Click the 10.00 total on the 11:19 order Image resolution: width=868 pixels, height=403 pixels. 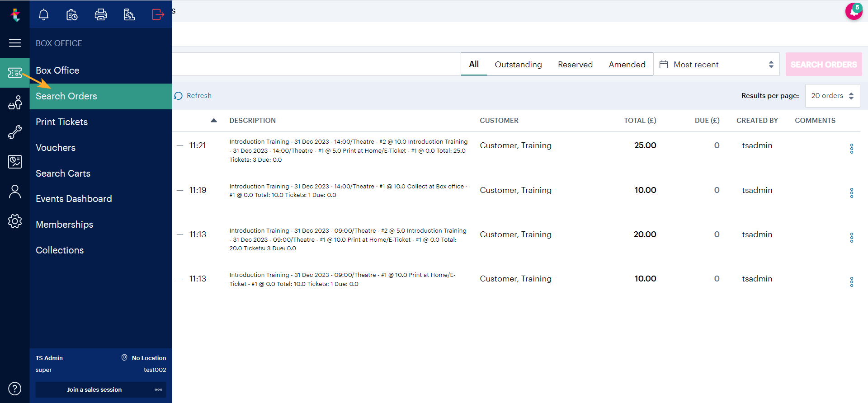(645, 190)
